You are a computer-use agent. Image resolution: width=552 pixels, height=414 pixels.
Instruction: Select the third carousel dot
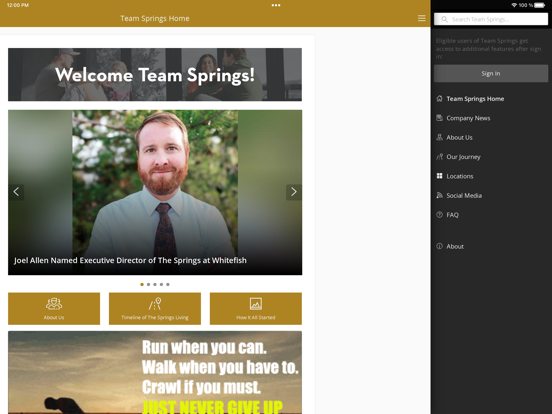point(155,284)
